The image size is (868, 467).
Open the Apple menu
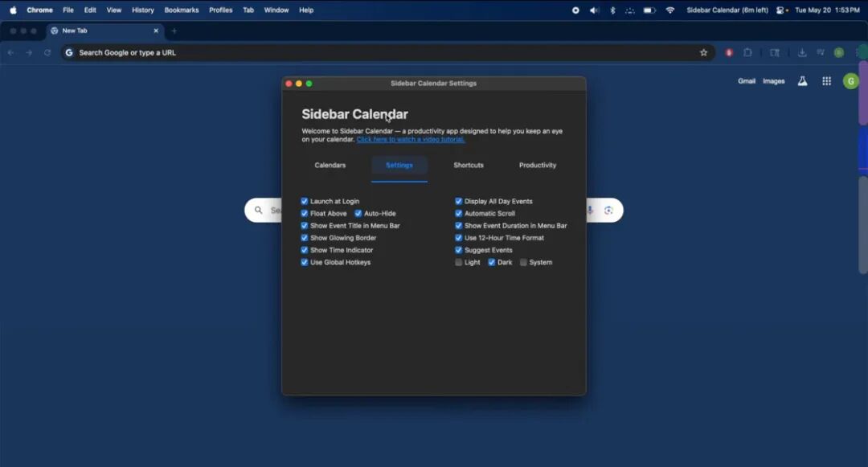point(13,10)
